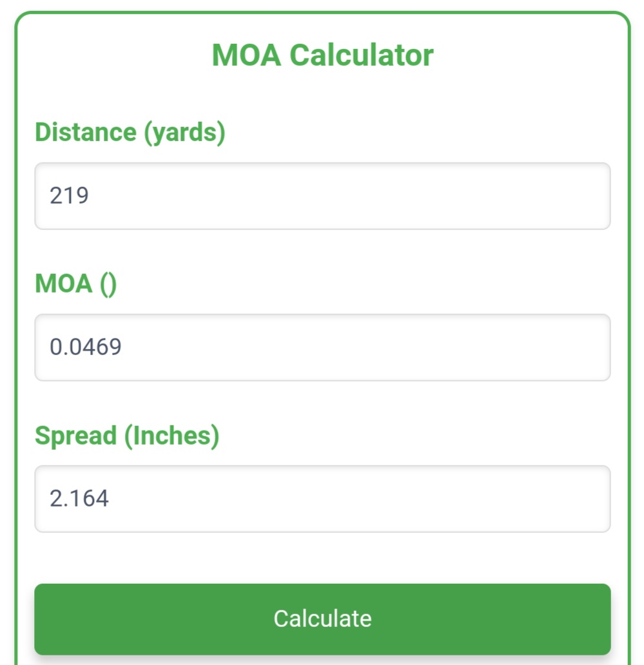The width and height of the screenshot is (644, 665).
Task: Click the MOA () label
Action: point(75,284)
